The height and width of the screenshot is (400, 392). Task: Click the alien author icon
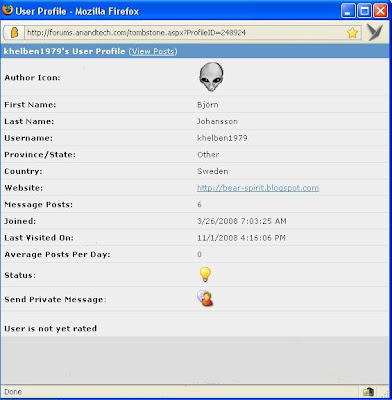coord(211,77)
